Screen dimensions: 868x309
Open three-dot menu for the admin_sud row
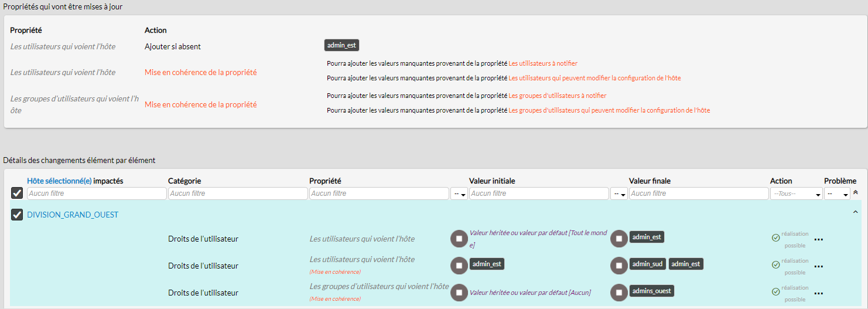point(819,267)
